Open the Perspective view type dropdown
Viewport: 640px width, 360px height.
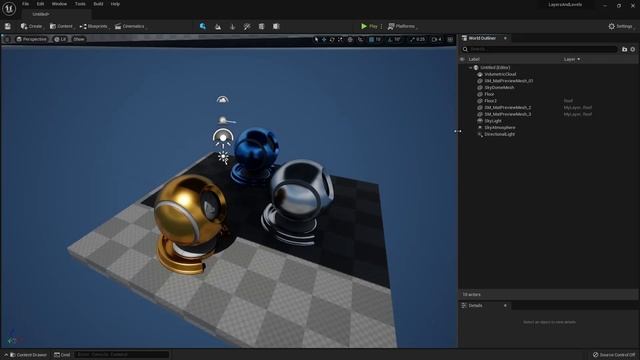pos(31,39)
